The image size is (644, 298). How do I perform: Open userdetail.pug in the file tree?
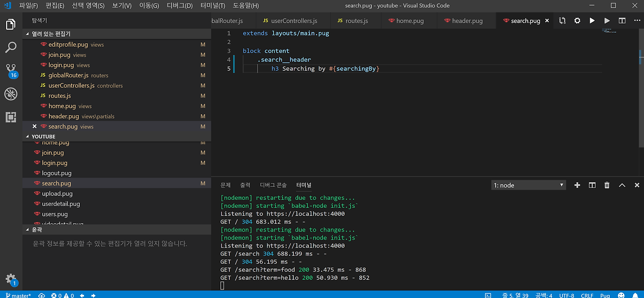point(61,204)
